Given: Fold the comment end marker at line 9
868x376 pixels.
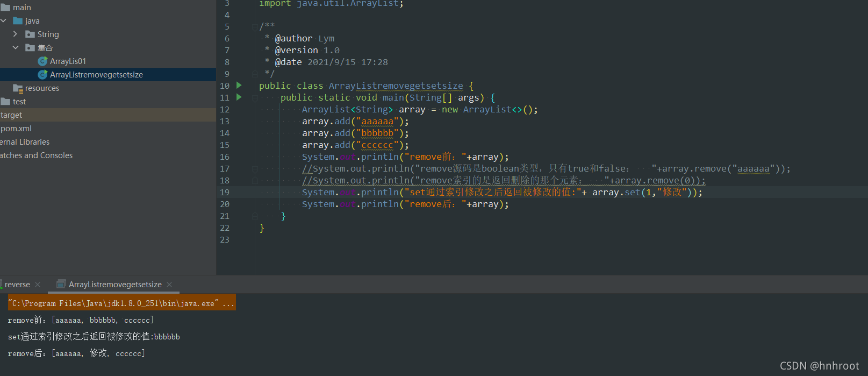Looking at the screenshot, I should coord(254,74).
